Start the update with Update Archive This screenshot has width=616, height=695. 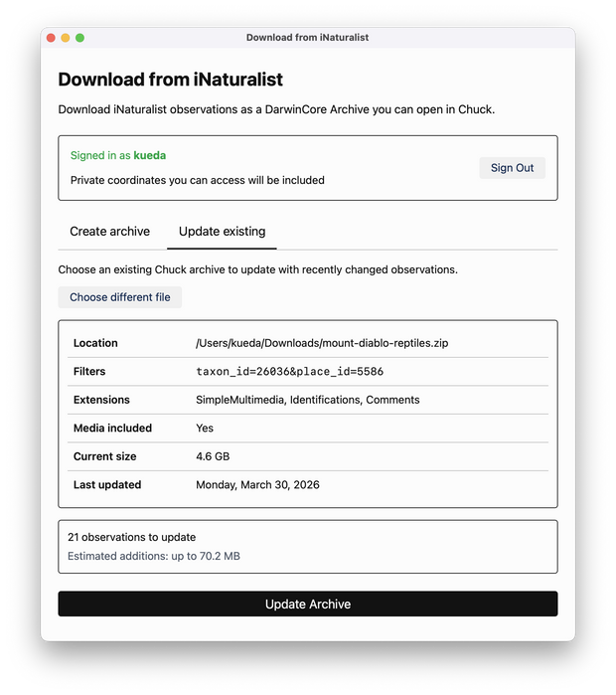point(308,604)
